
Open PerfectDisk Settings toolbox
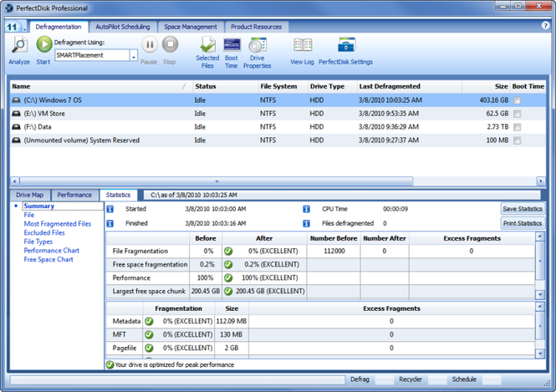[346, 45]
